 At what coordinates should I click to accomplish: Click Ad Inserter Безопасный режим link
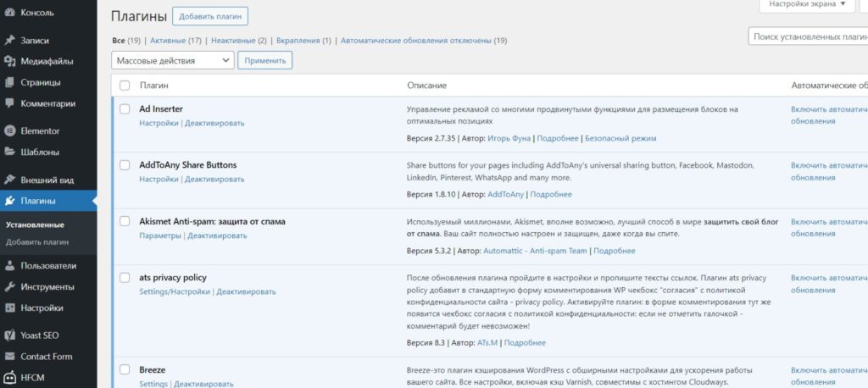620,138
